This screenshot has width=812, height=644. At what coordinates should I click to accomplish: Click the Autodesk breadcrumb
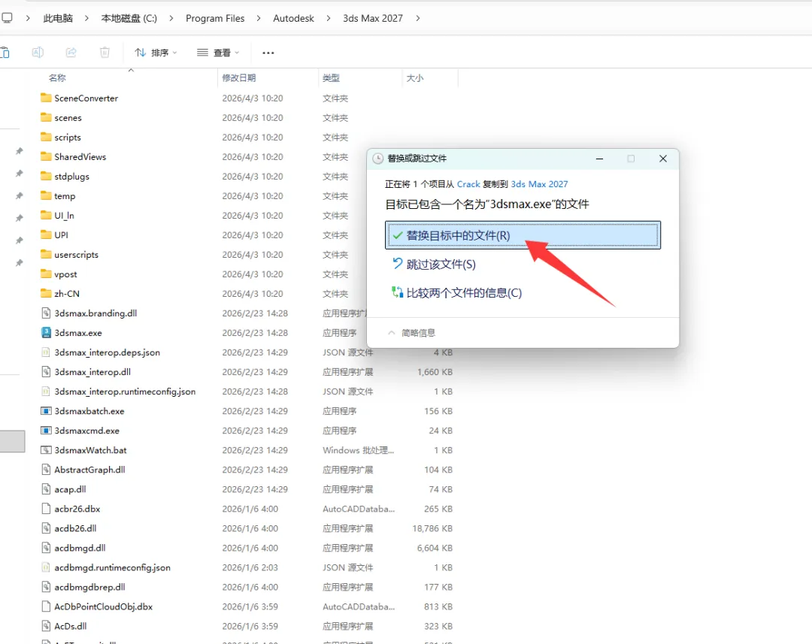[294, 18]
